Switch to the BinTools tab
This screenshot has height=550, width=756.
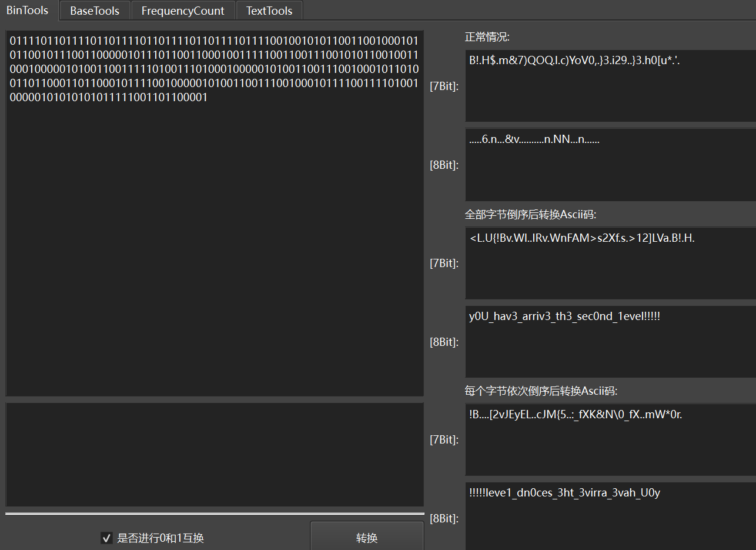28,11
